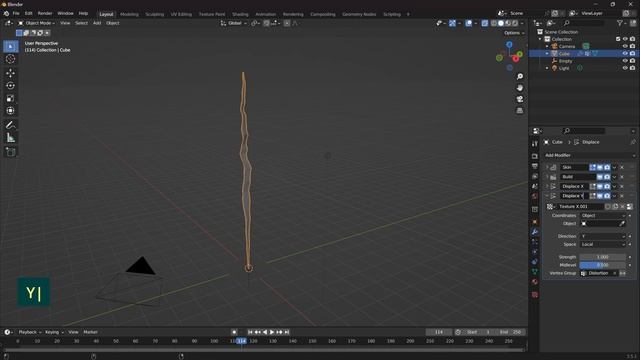The image size is (640, 360).
Task: Open the Coordinates dropdown set to Object
Action: [603, 216]
